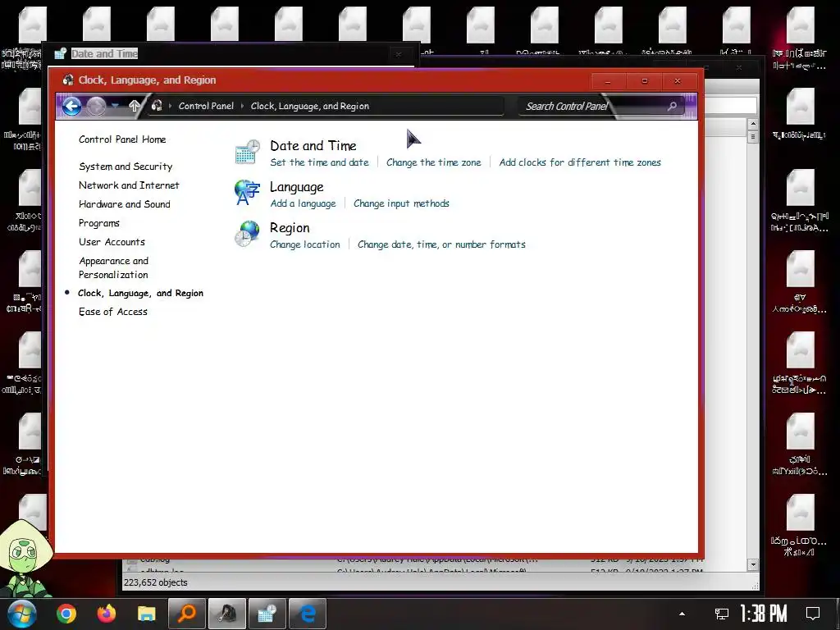Click title bar icon of Clock, Language window
The height and width of the screenshot is (630, 840).
click(67, 80)
